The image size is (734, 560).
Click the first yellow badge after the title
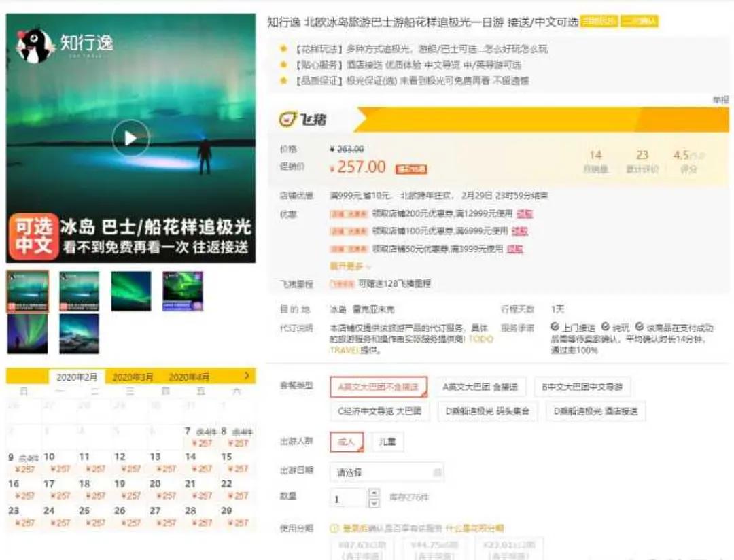pyautogui.click(x=599, y=21)
